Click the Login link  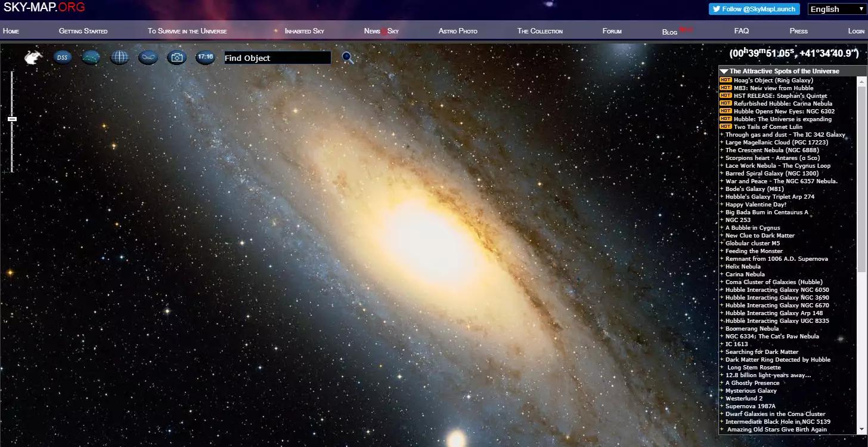pyautogui.click(x=856, y=31)
